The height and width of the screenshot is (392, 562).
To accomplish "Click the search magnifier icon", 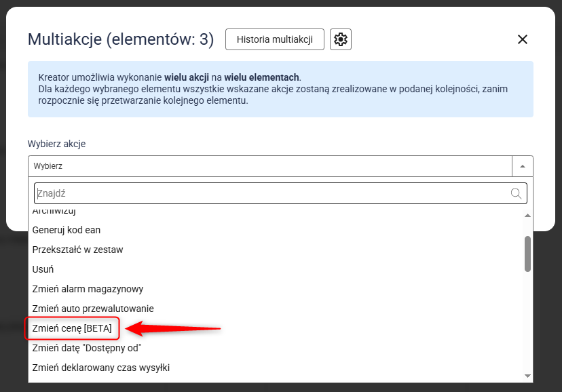I will (x=517, y=193).
